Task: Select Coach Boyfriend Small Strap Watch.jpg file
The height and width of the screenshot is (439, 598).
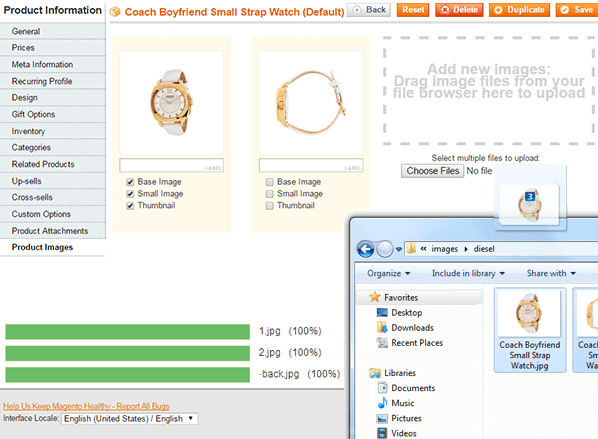Action: click(530, 330)
